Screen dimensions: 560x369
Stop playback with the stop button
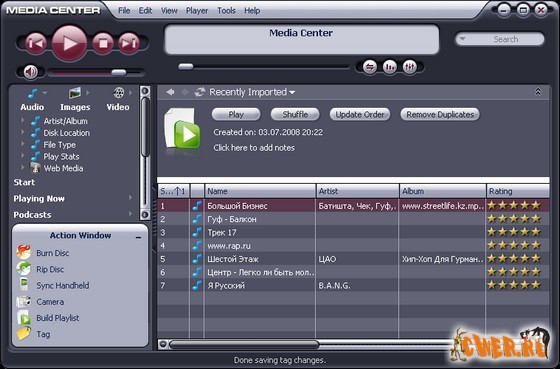pyautogui.click(x=103, y=43)
